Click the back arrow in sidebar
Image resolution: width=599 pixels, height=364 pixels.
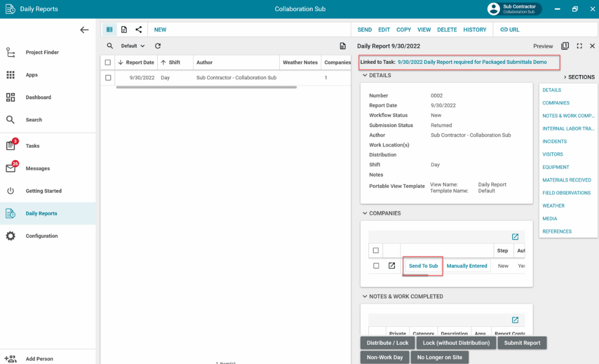tap(84, 30)
